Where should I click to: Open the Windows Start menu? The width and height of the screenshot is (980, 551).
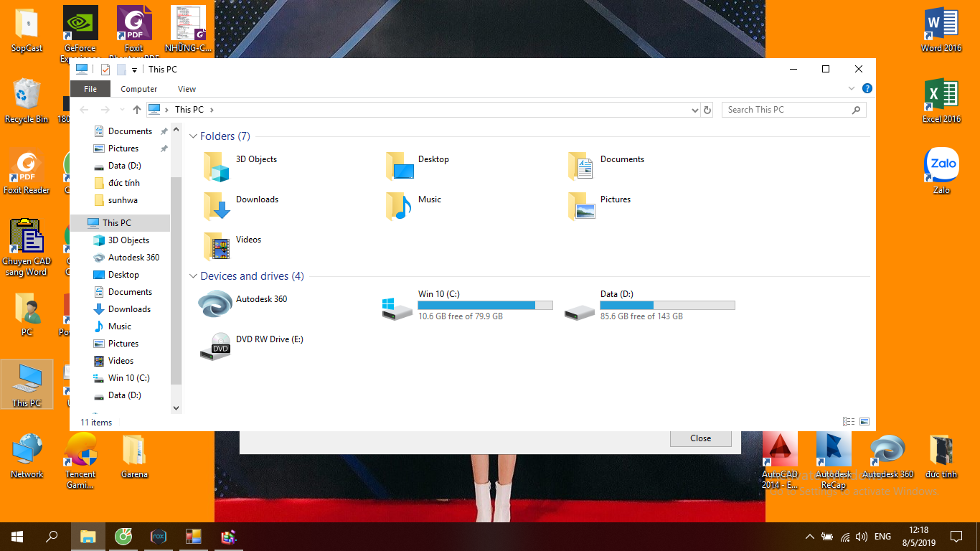(x=17, y=536)
